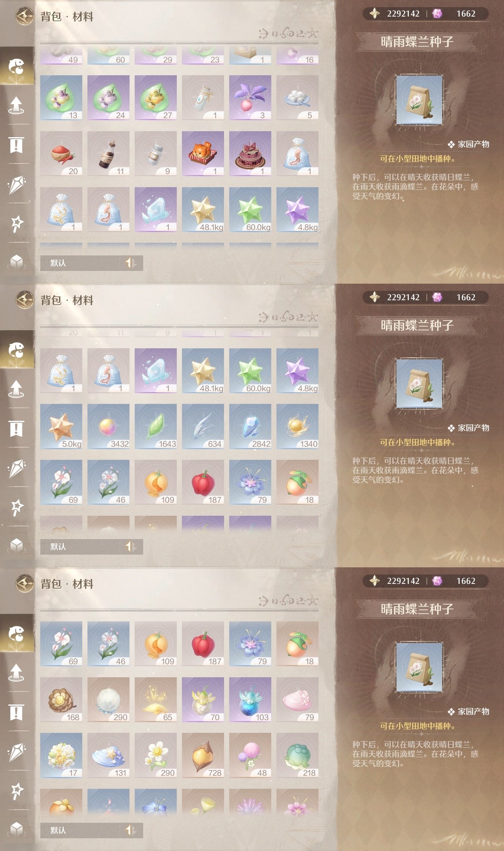
Task: Select the sugar cubes plate with 5
Action: [x=297, y=98]
